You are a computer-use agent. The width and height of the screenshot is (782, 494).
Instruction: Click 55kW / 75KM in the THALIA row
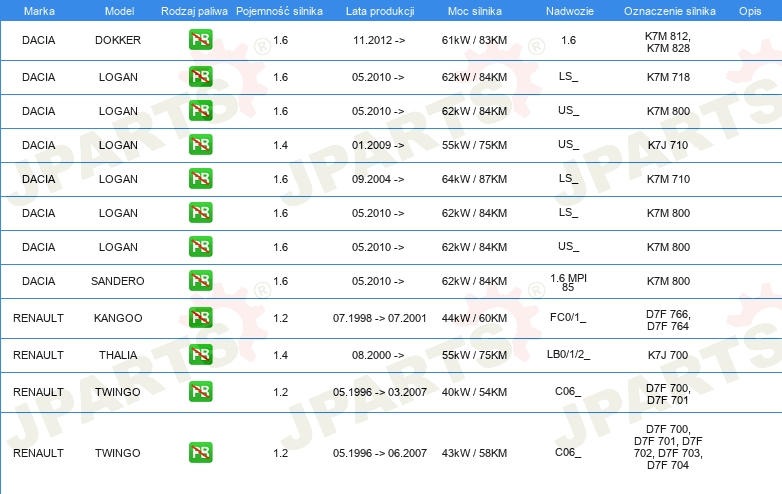click(x=474, y=355)
